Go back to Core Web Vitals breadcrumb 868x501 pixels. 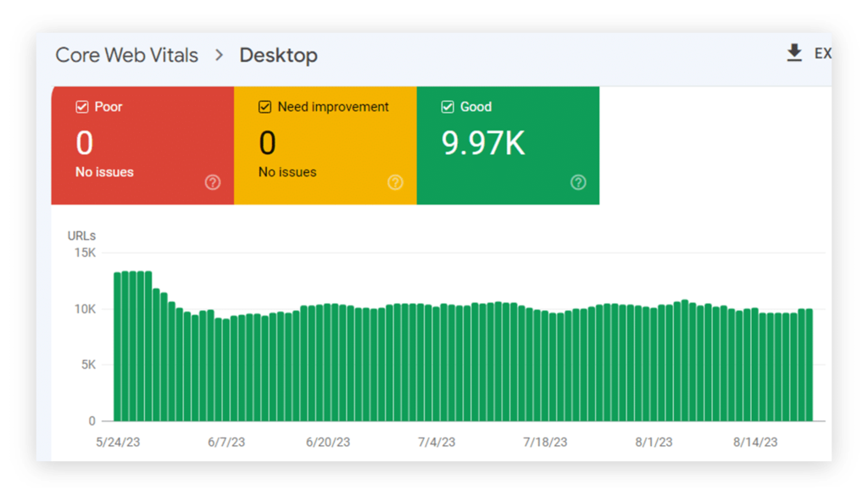coord(126,55)
